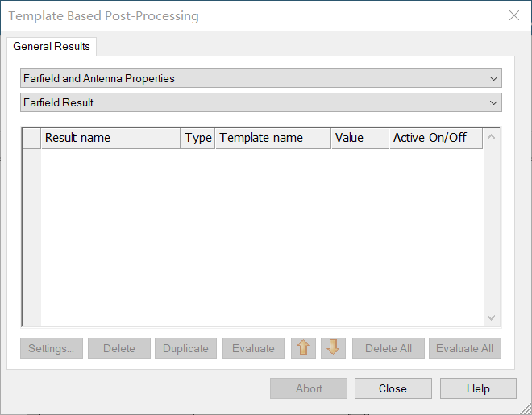Click the Active On/Off column header

(436, 138)
